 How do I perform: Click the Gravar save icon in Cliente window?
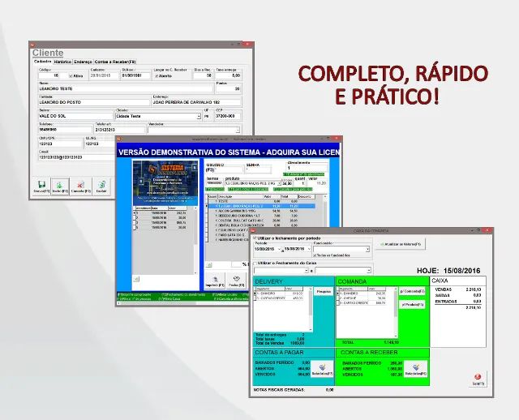pyautogui.click(x=41, y=186)
